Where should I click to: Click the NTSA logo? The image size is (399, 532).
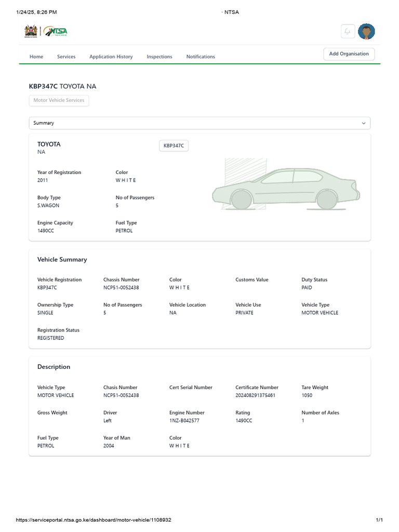coord(56,32)
